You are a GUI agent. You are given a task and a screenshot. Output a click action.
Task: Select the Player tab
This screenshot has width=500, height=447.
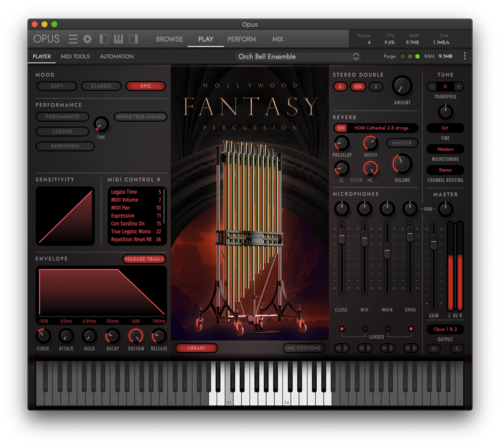click(42, 56)
